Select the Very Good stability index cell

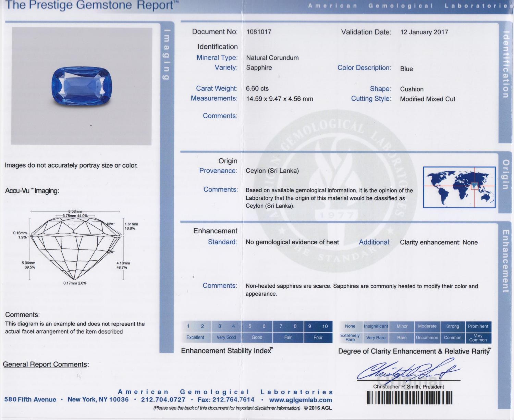click(226, 337)
